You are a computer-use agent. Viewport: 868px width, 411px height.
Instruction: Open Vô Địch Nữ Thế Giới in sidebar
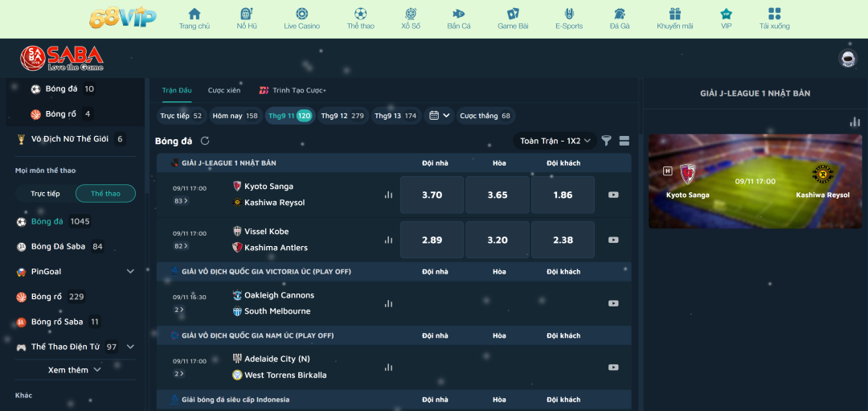tap(71, 139)
